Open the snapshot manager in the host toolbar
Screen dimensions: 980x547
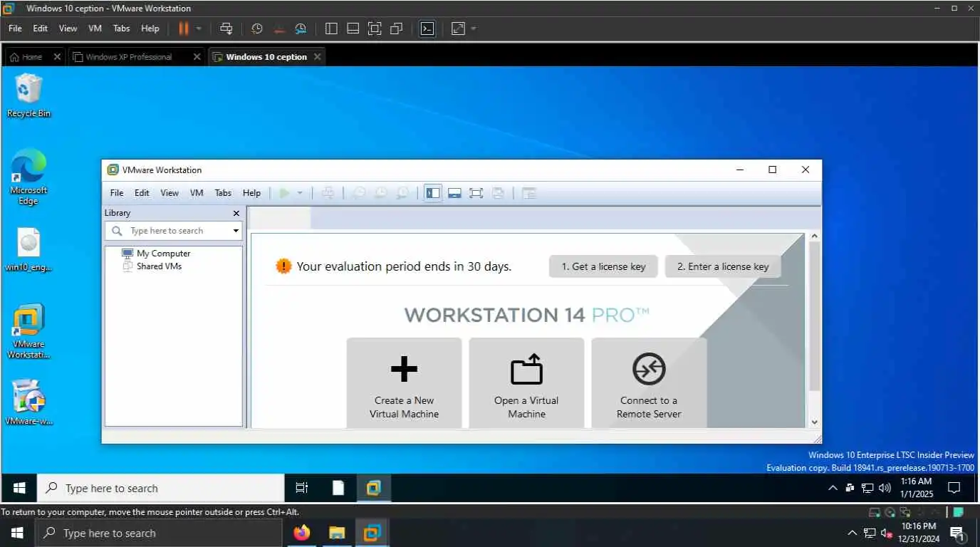(x=301, y=28)
